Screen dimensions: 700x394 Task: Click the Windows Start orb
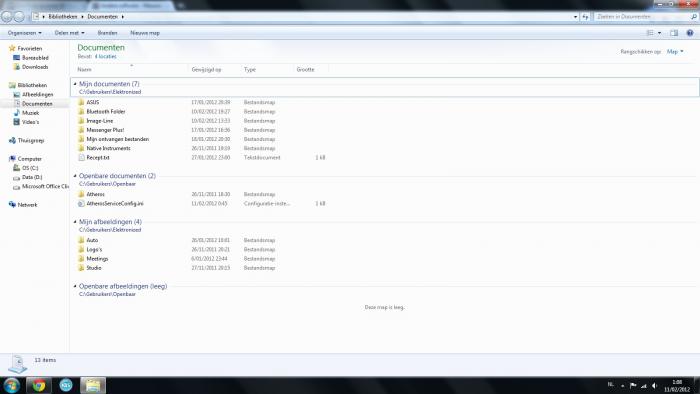[x=11, y=385]
